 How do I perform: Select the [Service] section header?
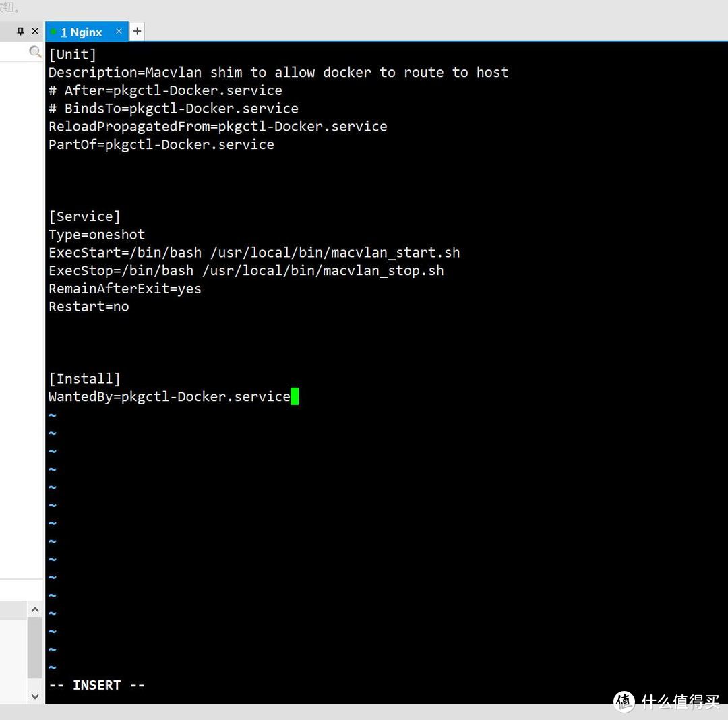click(84, 216)
